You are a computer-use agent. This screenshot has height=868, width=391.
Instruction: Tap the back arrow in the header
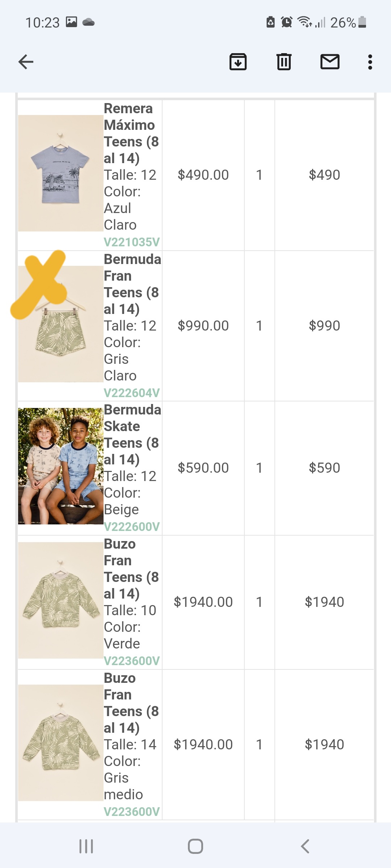[26, 62]
